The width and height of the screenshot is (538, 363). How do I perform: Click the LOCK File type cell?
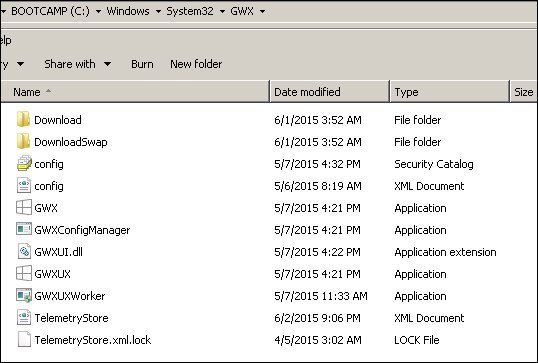pos(417,340)
